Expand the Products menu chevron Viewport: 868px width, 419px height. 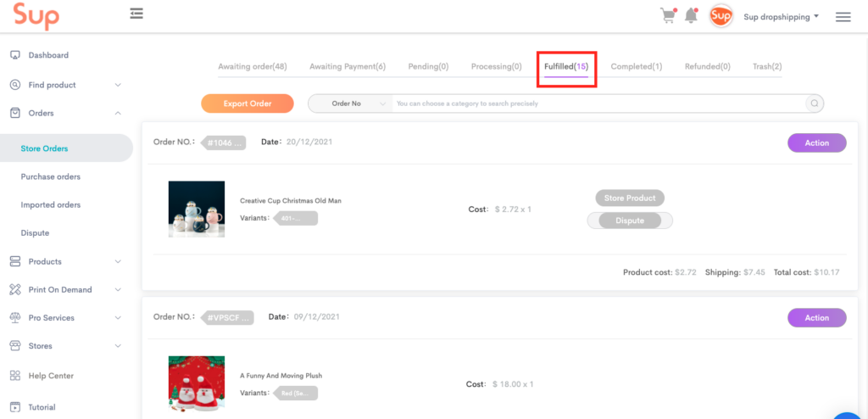pyautogui.click(x=118, y=261)
